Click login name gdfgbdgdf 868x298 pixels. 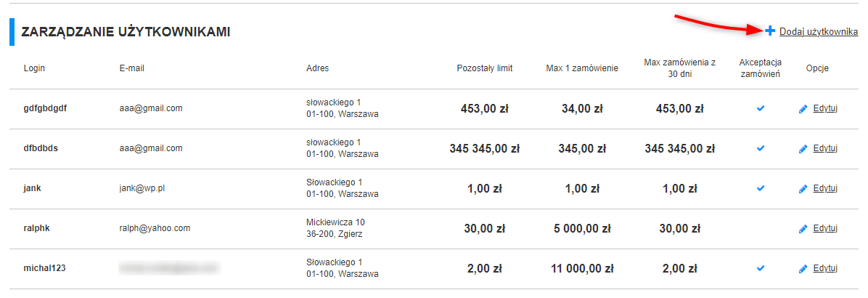[46, 108]
